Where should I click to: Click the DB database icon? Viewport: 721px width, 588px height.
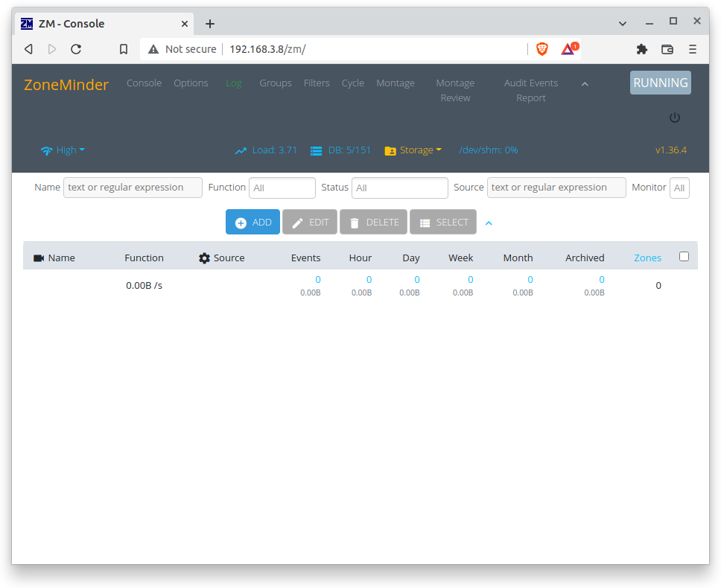tap(316, 150)
